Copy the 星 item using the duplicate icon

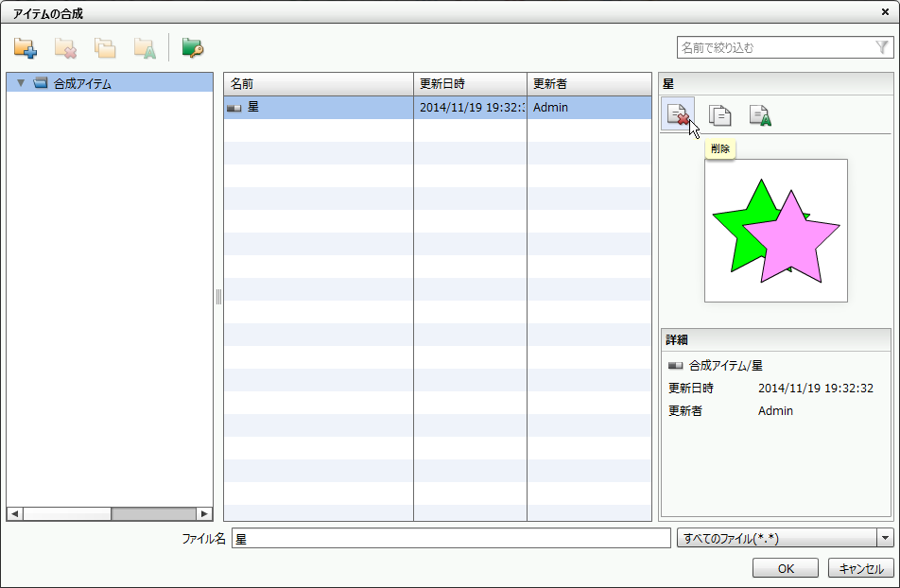coord(720,112)
